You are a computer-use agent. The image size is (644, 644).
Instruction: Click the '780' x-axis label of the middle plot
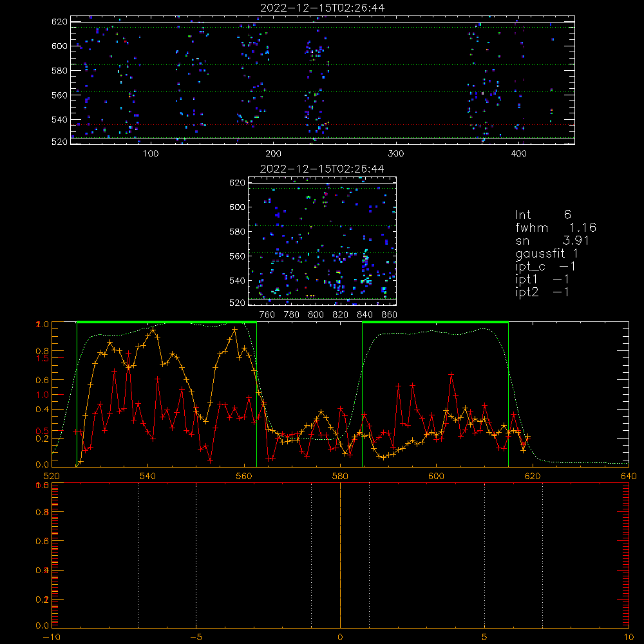coord(292,315)
